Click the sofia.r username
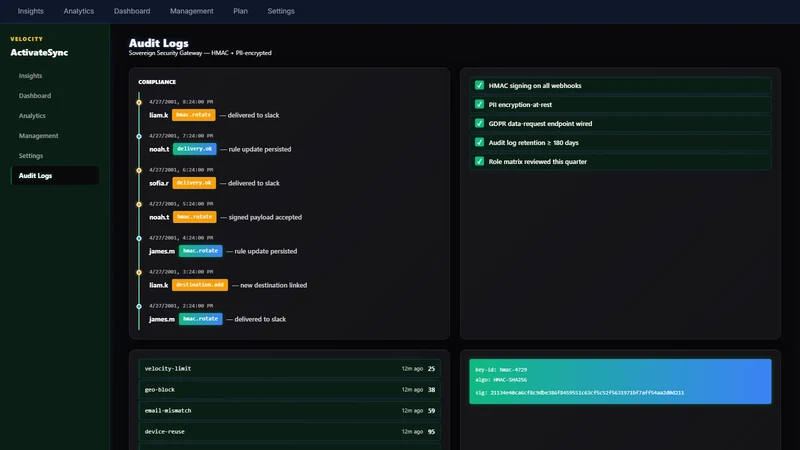Screen dimensions: 800x450 pyautogui.click(x=159, y=183)
